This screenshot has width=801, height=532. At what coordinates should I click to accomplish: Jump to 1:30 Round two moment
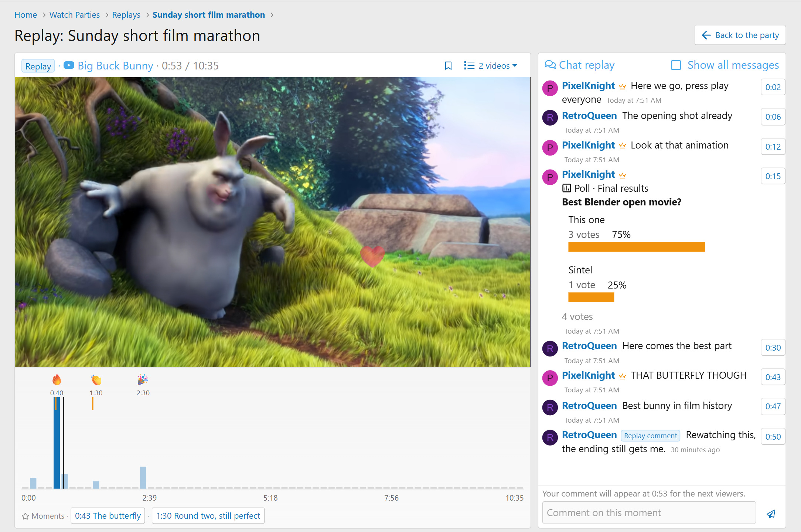point(208,516)
